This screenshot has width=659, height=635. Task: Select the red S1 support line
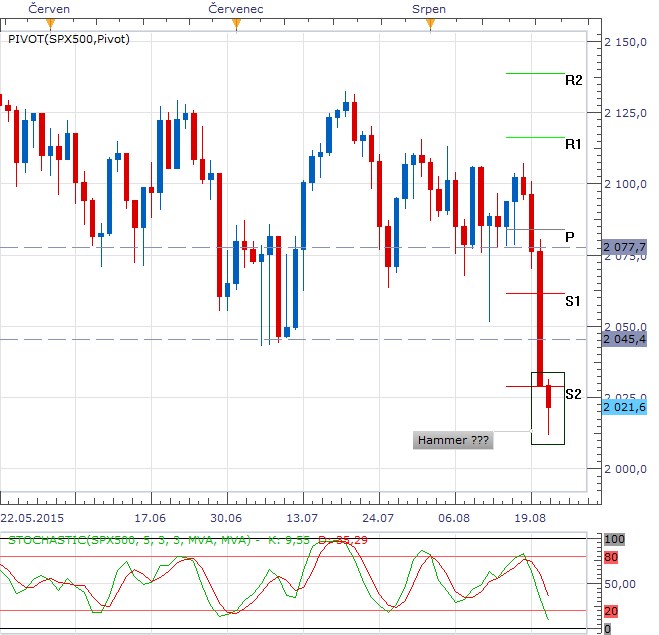(535, 293)
